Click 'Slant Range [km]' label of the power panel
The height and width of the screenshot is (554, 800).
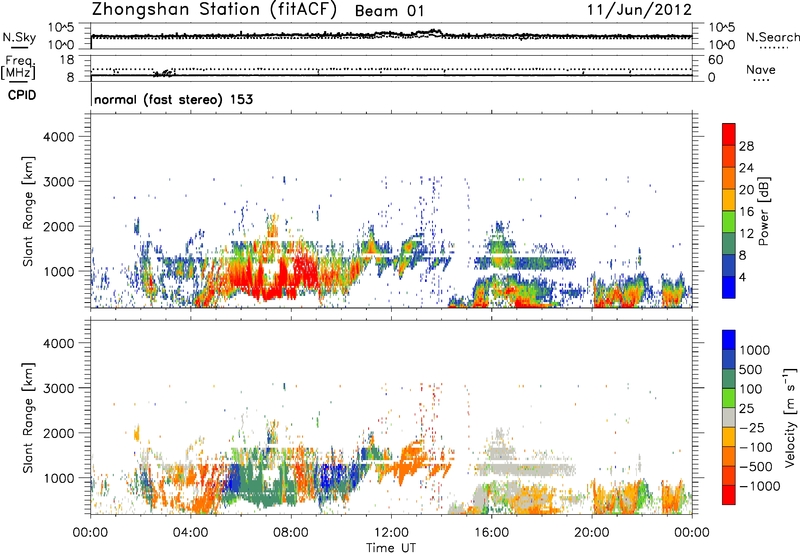click(28, 211)
